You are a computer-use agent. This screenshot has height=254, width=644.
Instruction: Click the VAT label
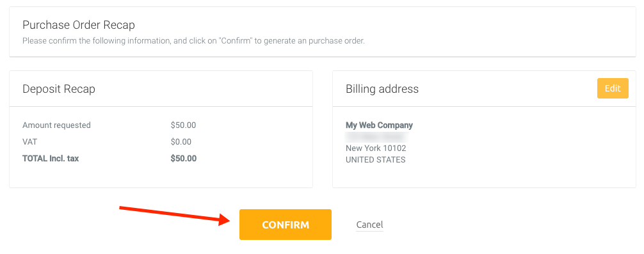[29, 141]
